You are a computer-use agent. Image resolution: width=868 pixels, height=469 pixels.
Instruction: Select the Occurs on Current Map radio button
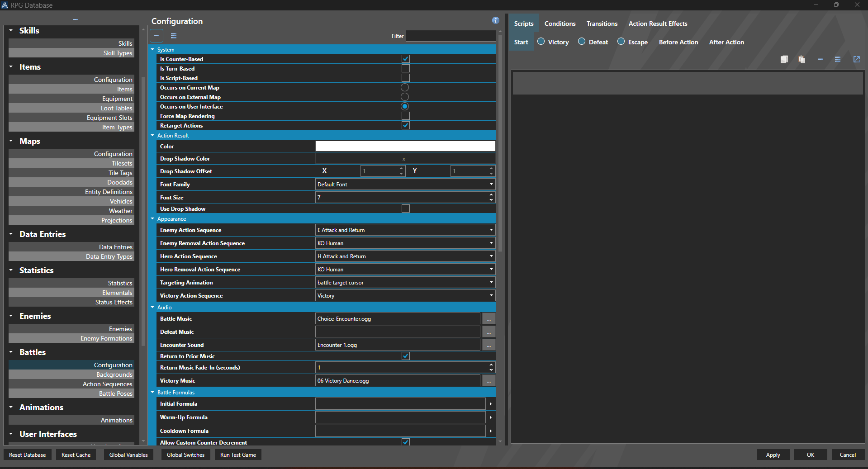click(x=404, y=87)
